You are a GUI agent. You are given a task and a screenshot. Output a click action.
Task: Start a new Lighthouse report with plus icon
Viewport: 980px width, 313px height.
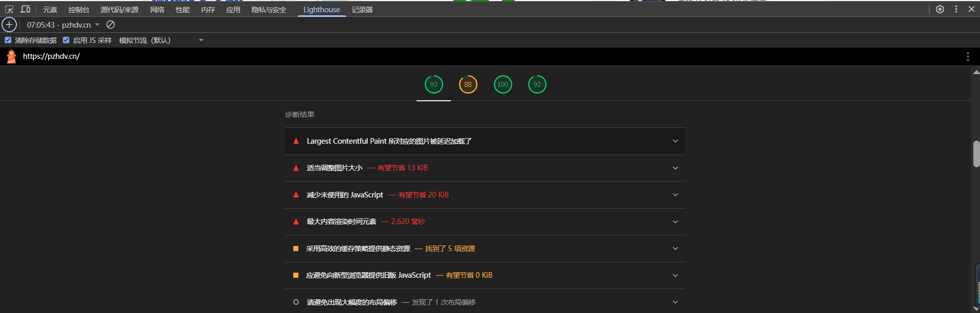click(9, 25)
